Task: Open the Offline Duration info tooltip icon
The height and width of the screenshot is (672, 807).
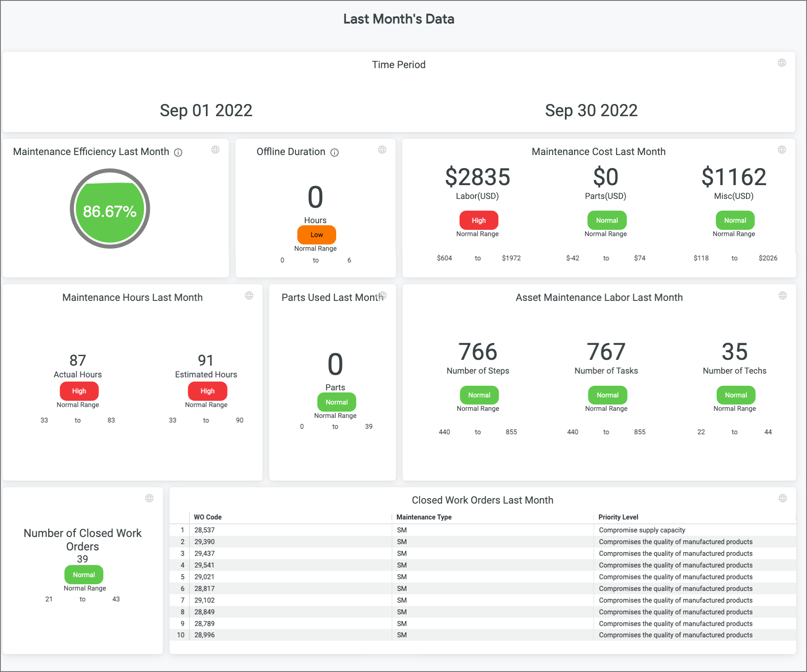Action: tap(335, 153)
